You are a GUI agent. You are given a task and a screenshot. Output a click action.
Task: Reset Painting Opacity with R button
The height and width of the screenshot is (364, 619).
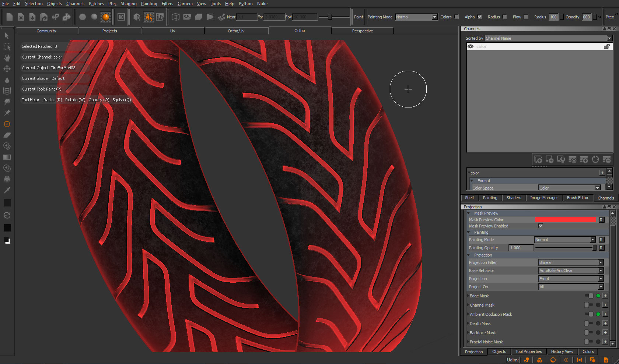(x=601, y=248)
